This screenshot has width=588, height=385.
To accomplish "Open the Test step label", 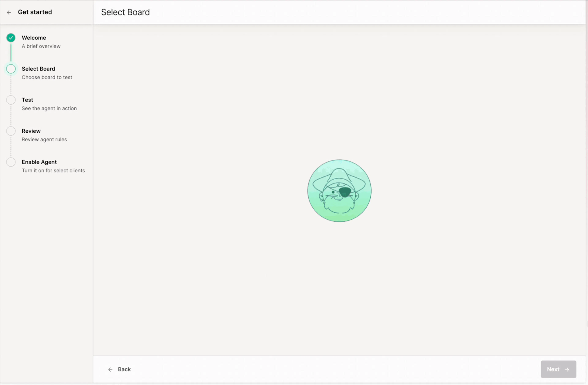I will 27,100.
